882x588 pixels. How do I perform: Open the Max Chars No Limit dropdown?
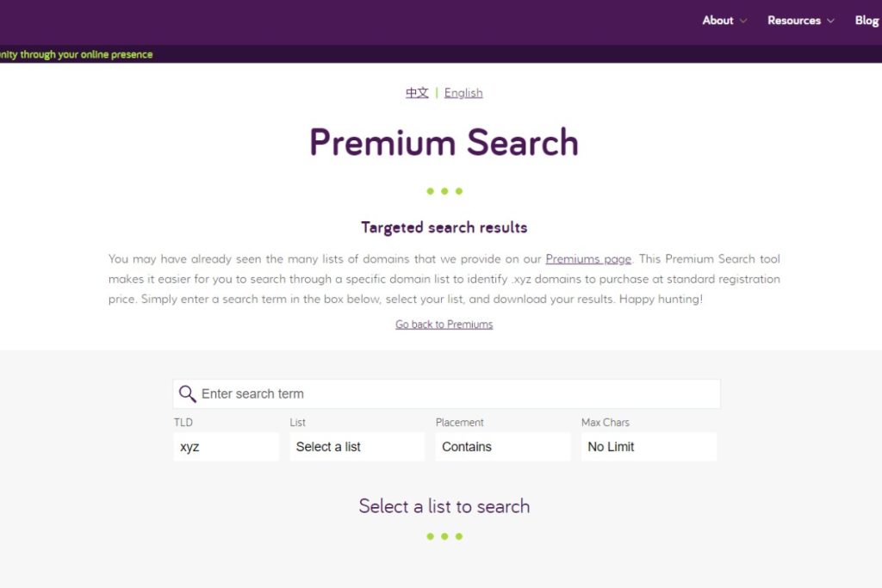coord(648,447)
